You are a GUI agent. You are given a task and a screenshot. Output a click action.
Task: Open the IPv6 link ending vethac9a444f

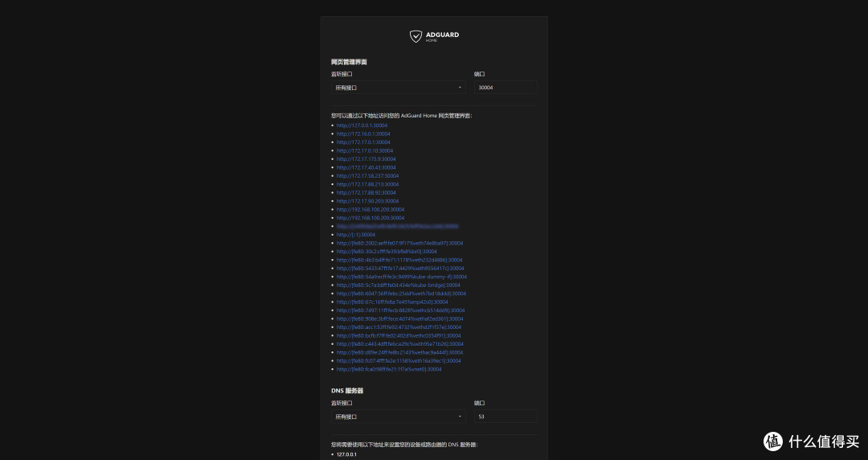coord(399,352)
